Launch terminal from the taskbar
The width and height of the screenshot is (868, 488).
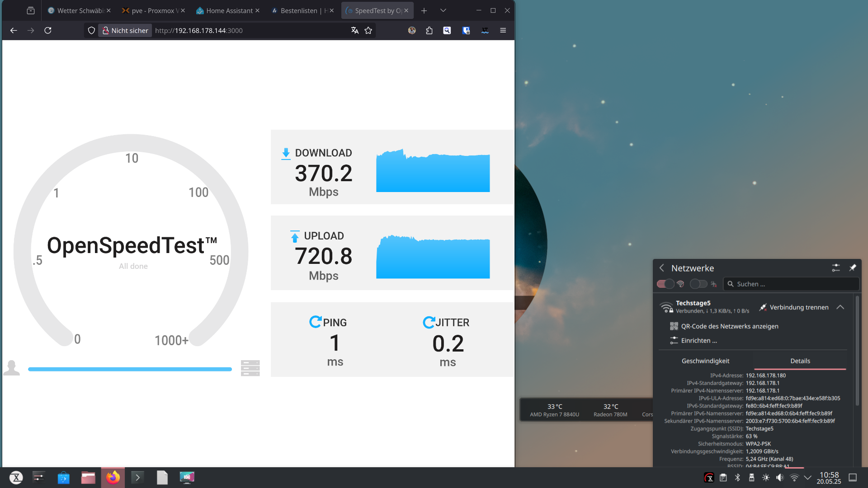click(x=137, y=478)
